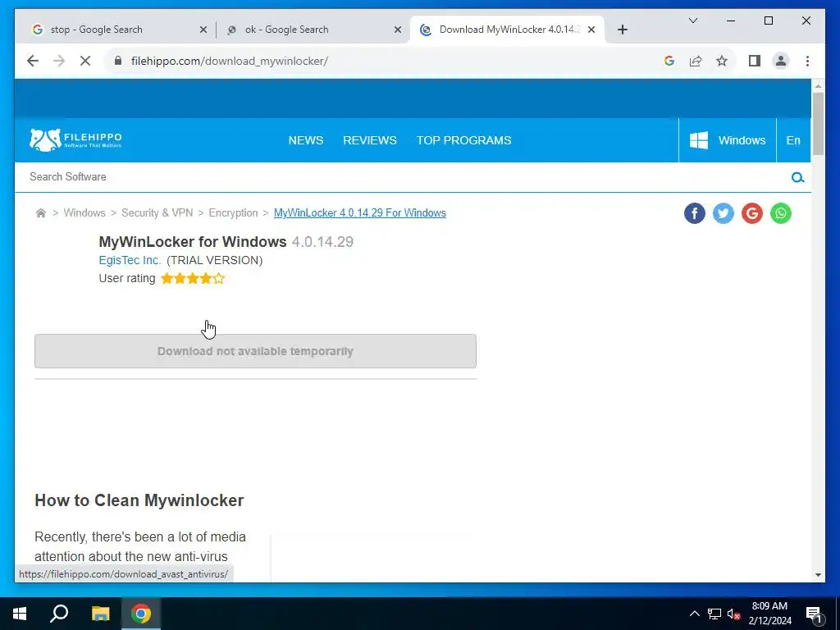This screenshot has height=630, width=840.
Task: Stop the page loading with X button
Action: coord(85,61)
